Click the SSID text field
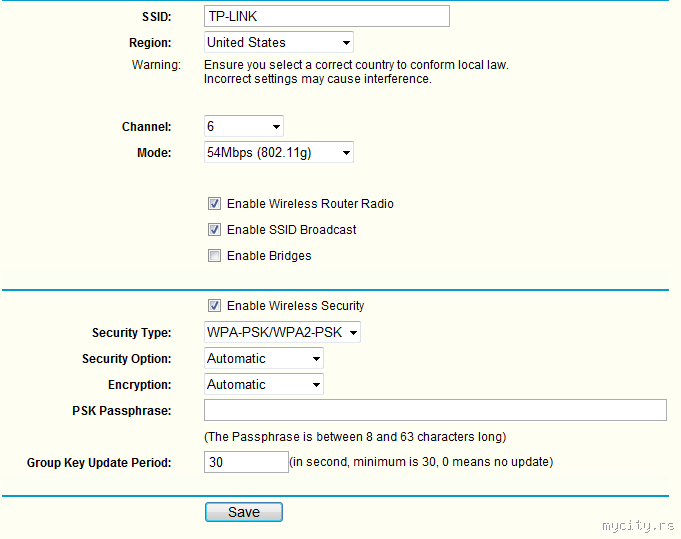Image resolution: width=681 pixels, height=539 pixels. point(326,16)
